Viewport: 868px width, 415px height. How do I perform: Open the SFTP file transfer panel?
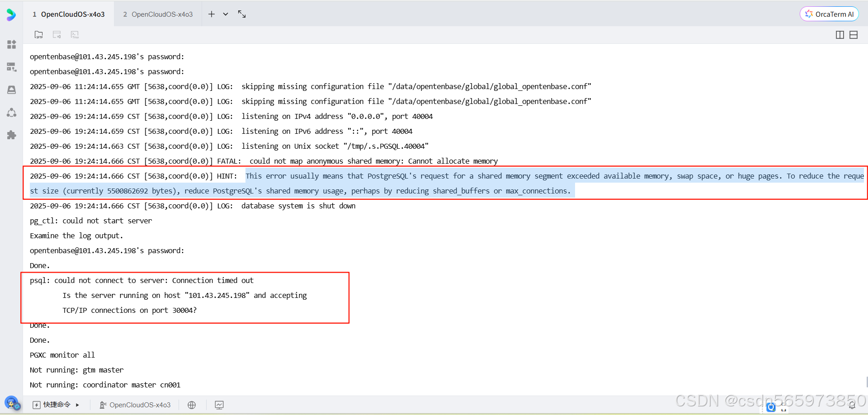point(38,34)
